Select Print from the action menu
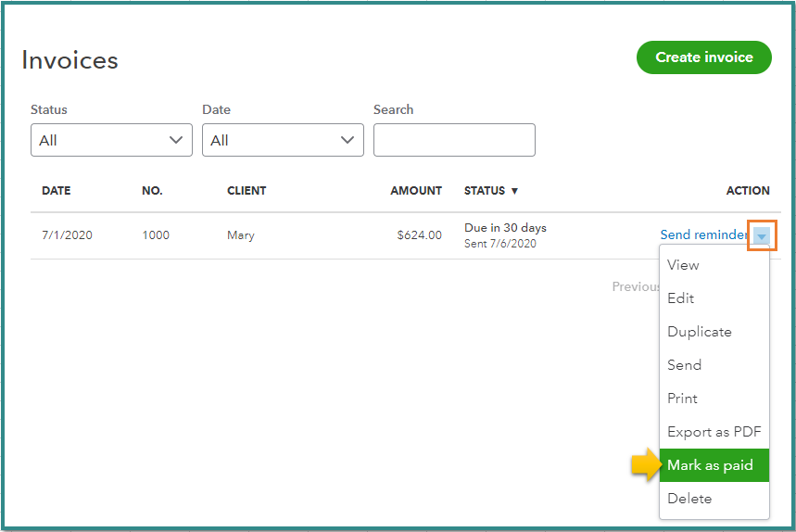Image resolution: width=796 pixels, height=532 pixels. coord(683,399)
